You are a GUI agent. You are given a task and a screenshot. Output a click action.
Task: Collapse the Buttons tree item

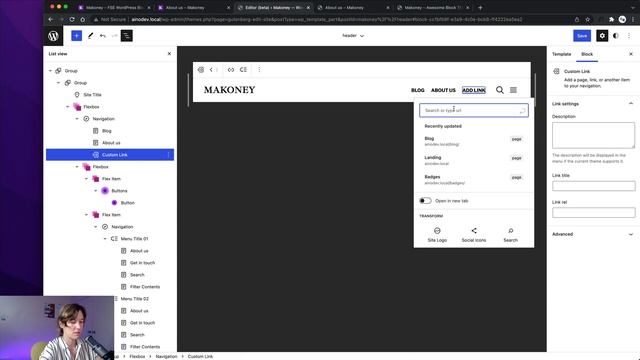pos(96,191)
